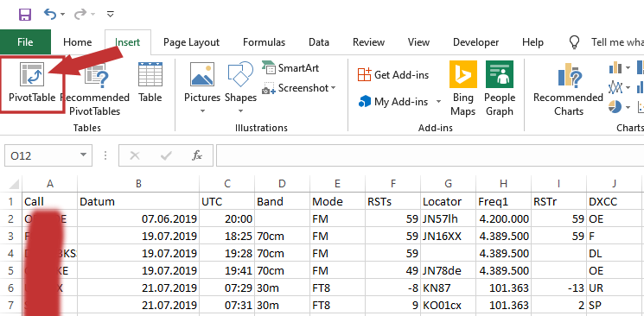Screen dimensions: 644x316
Task: Select the Insert ribbon tab
Action: [x=128, y=42]
